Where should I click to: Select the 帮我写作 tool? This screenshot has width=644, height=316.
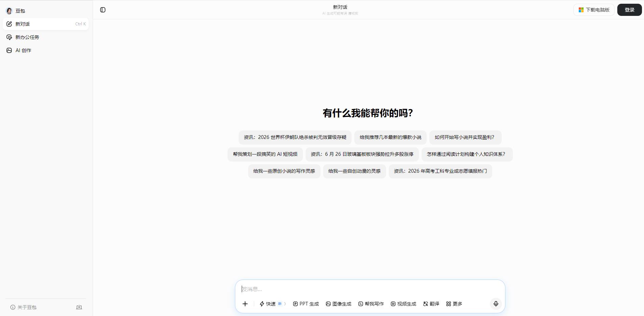[x=371, y=304]
